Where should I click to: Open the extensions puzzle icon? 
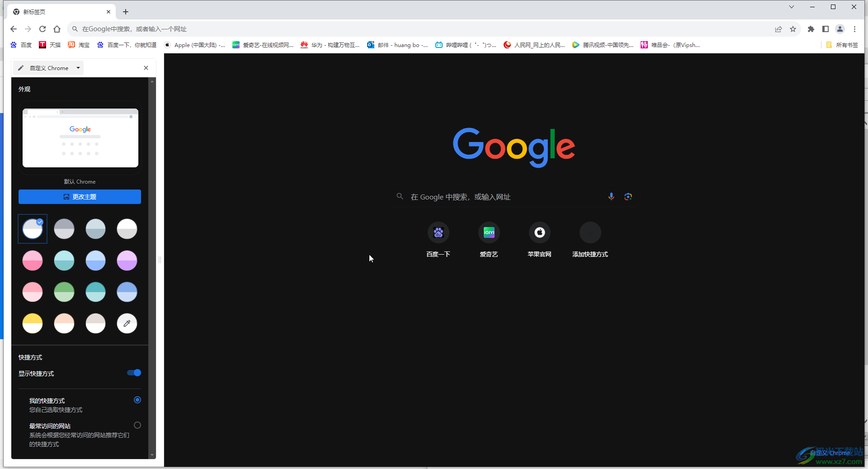pos(811,29)
